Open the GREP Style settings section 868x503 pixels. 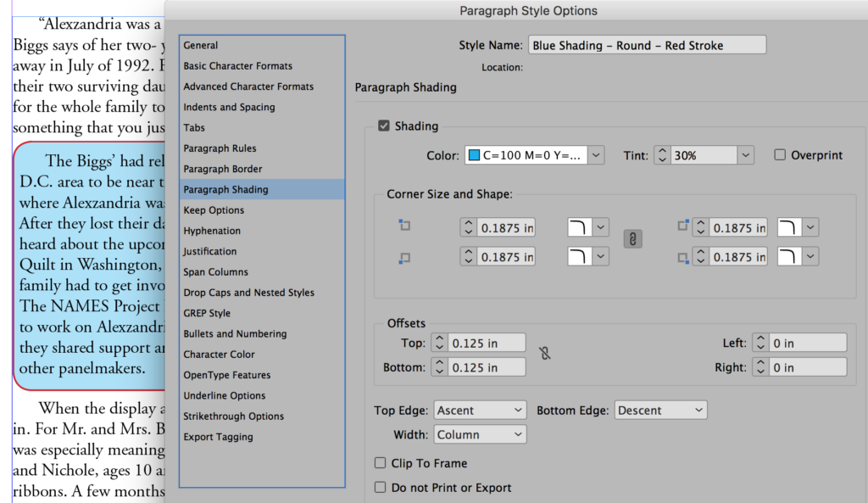[x=206, y=312]
